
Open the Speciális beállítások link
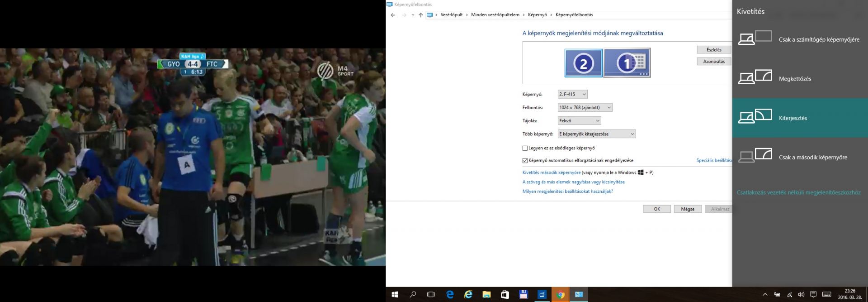click(714, 160)
